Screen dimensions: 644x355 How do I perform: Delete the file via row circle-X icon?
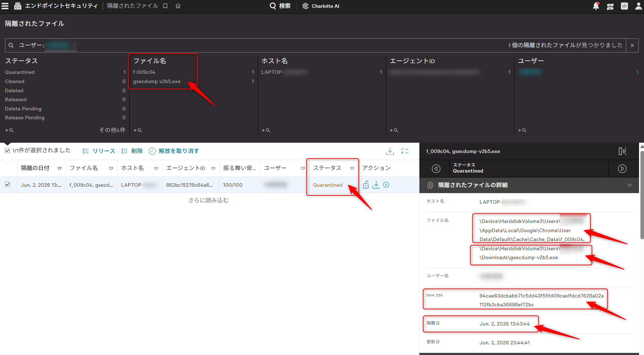(386, 185)
